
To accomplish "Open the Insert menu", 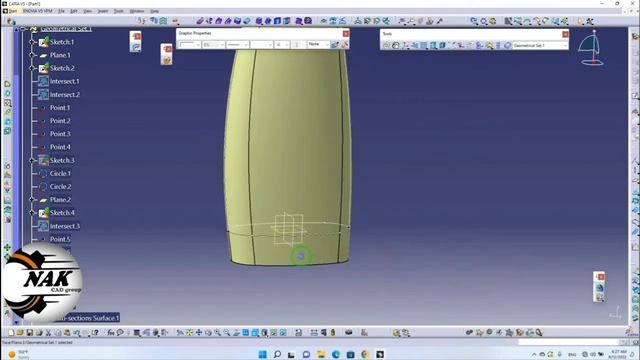I will pos(103,11).
